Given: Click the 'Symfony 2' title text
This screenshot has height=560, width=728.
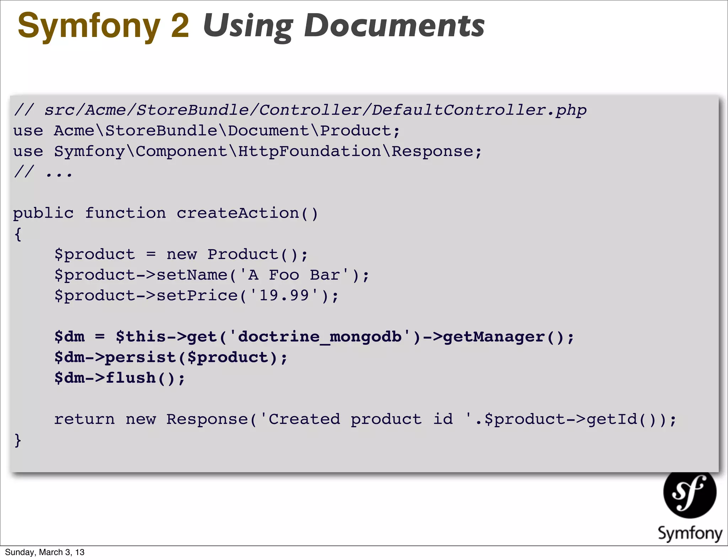Looking at the screenshot, I should point(103,26).
